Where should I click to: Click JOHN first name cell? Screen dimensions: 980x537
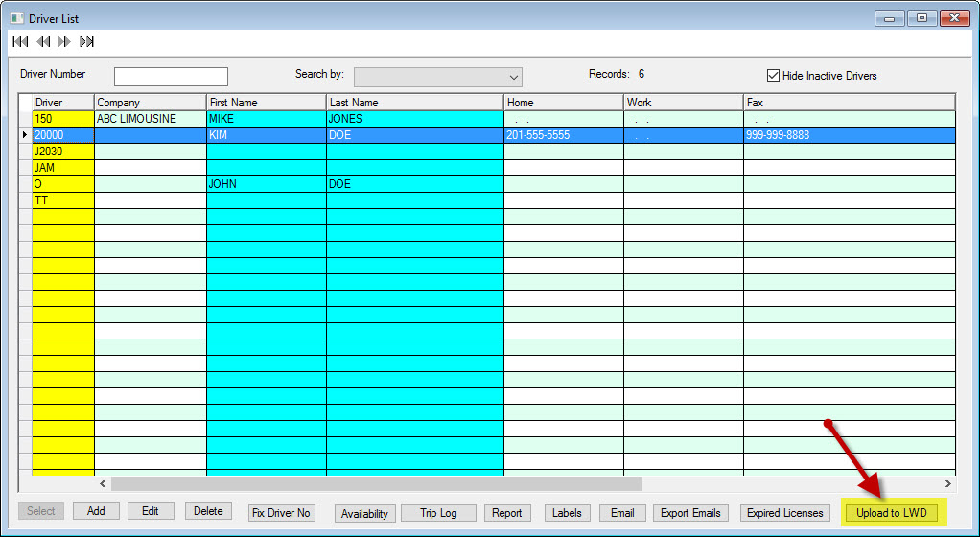click(x=267, y=184)
